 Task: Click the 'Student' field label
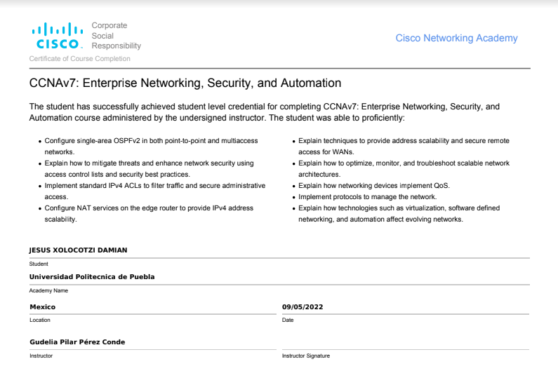click(x=39, y=264)
